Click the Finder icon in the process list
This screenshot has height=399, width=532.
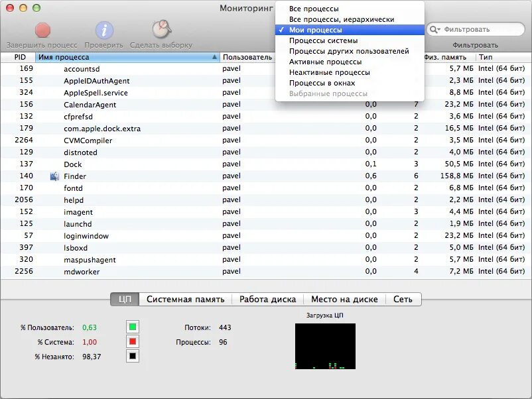54,176
